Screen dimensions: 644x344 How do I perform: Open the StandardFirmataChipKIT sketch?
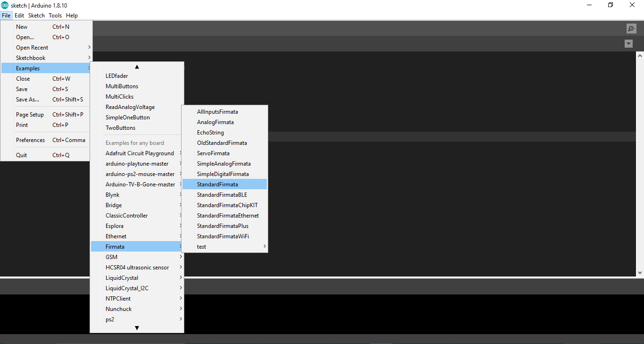tap(224, 205)
